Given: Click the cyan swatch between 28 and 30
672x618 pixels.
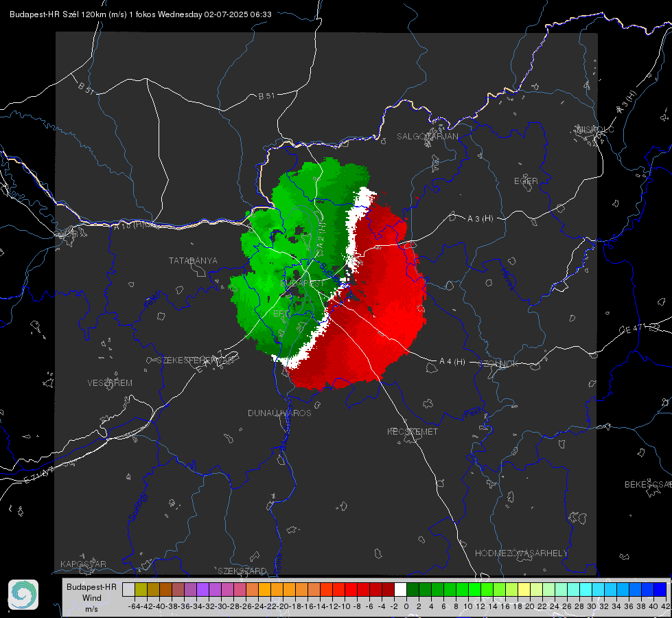Looking at the screenshot, I should [x=586, y=589].
